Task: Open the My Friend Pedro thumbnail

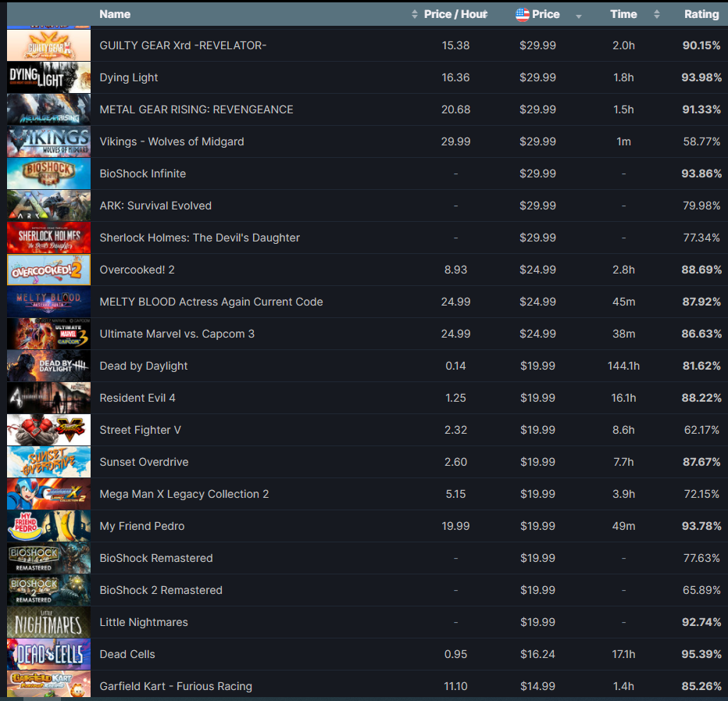Action: coord(48,526)
